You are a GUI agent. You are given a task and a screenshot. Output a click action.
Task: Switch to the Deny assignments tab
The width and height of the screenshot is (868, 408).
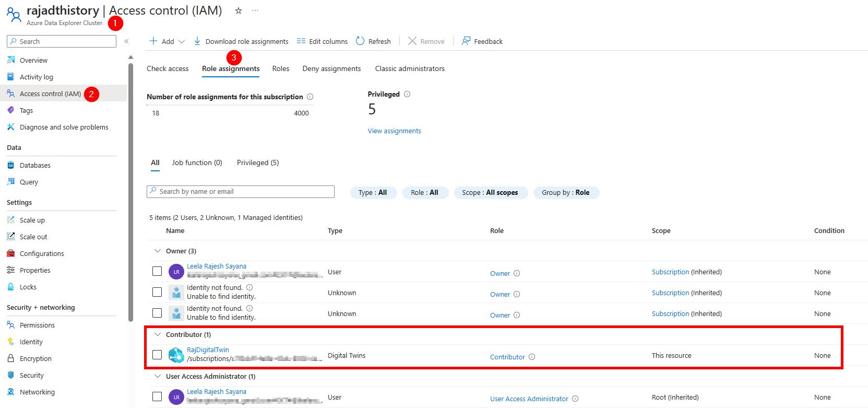pyautogui.click(x=331, y=68)
